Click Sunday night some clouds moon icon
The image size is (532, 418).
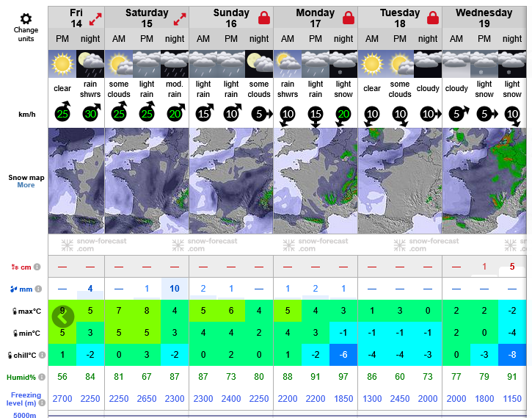click(259, 64)
